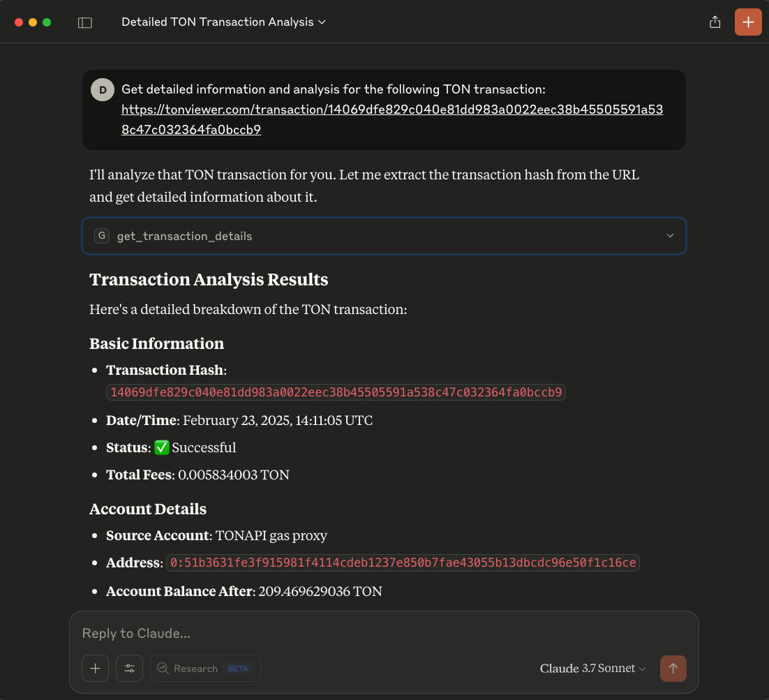Open the conversation title dropdown chevron
This screenshot has height=700, width=769.
click(x=321, y=22)
